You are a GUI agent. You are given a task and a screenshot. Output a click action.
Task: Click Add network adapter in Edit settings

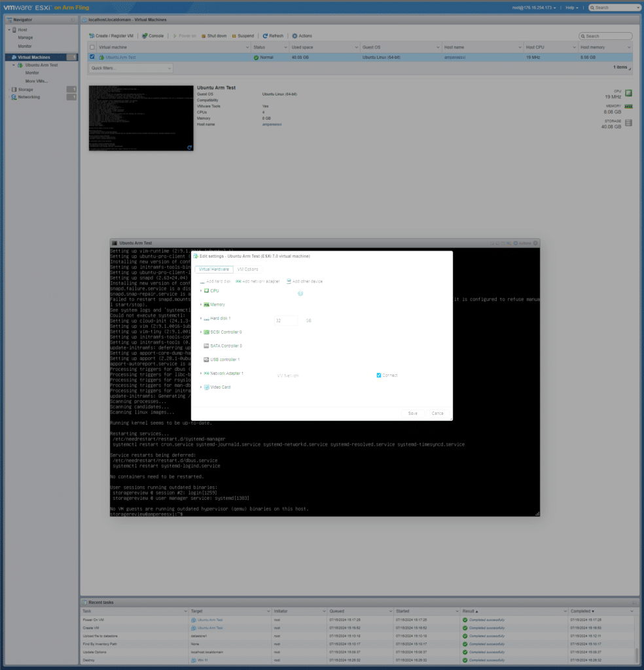click(x=258, y=281)
